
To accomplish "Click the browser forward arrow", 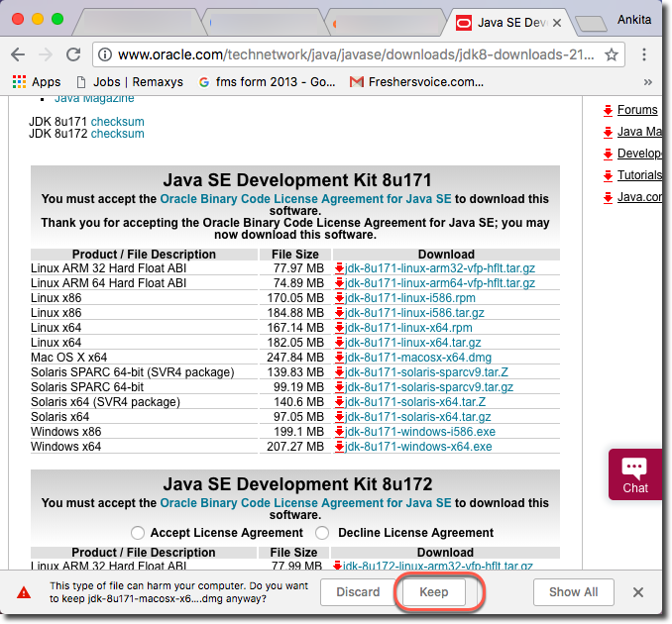I will [x=46, y=54].
